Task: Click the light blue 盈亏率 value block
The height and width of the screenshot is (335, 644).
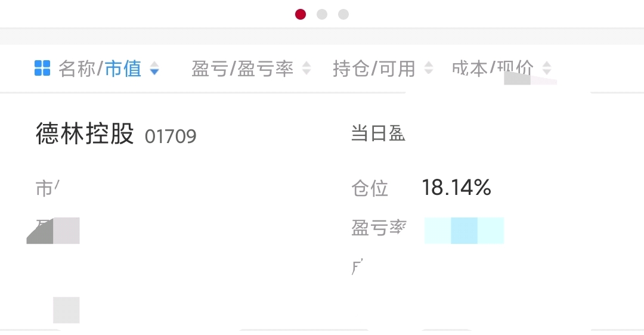Action: pyautogui.click(x=464, y=231)
